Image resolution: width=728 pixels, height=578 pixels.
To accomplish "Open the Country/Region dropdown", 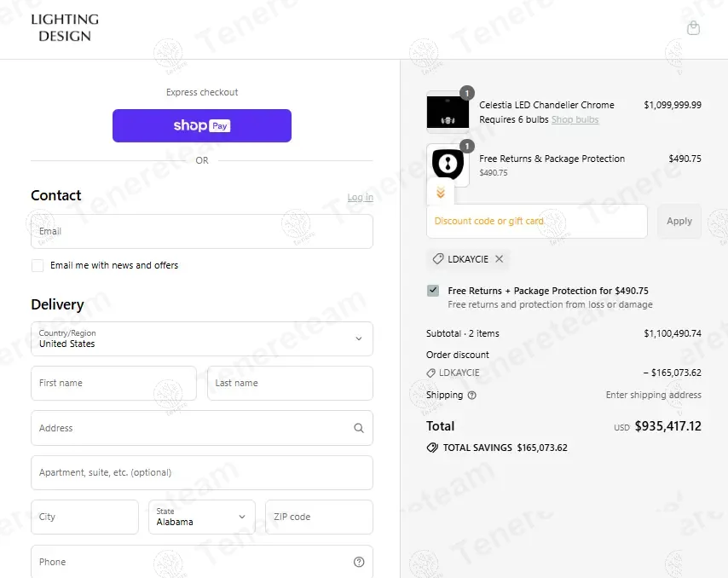I will pyautogui.click(x=202, y=338).
